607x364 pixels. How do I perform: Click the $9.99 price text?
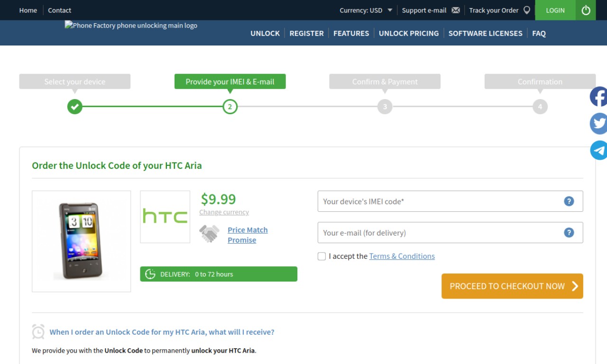point(218,199)
